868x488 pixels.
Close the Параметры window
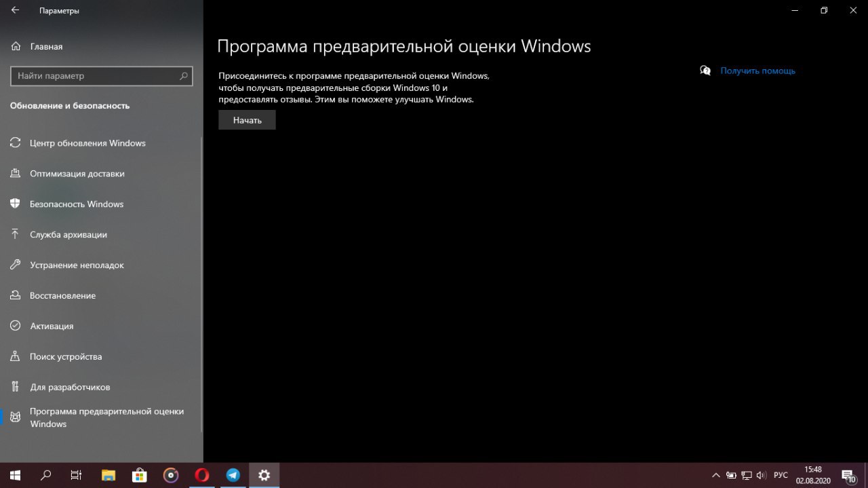pyautogui.click(x=854, y=10)
